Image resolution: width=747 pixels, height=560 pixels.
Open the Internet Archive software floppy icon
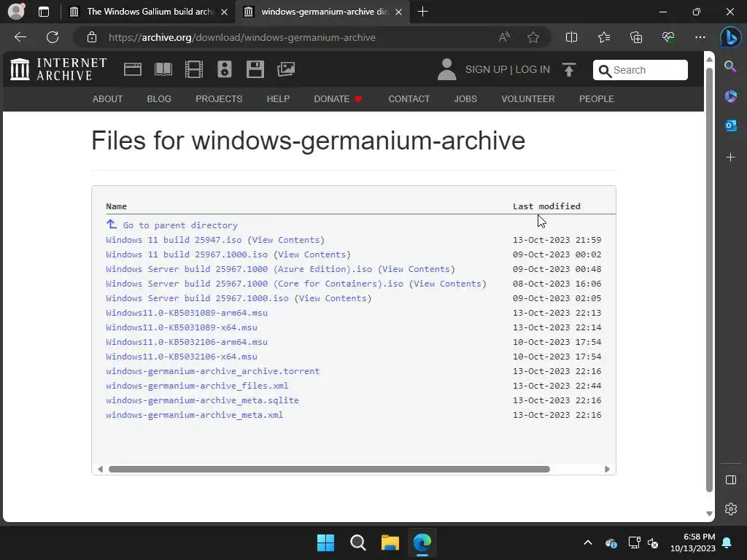(255, 69)
